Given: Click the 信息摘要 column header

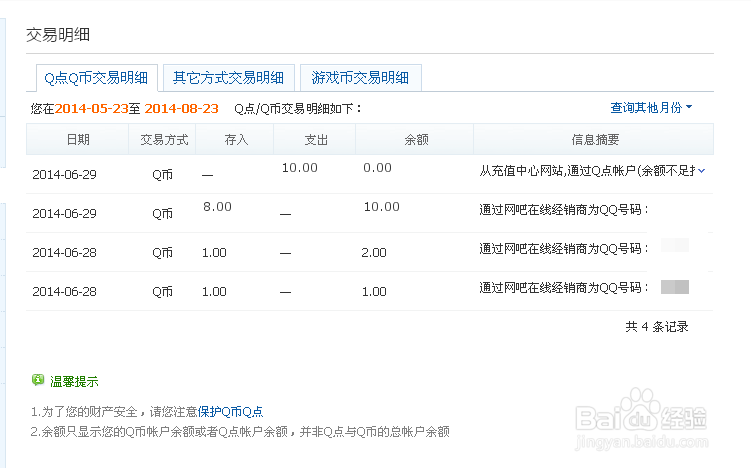Looking at the screenshot, I should coord(594,139).
